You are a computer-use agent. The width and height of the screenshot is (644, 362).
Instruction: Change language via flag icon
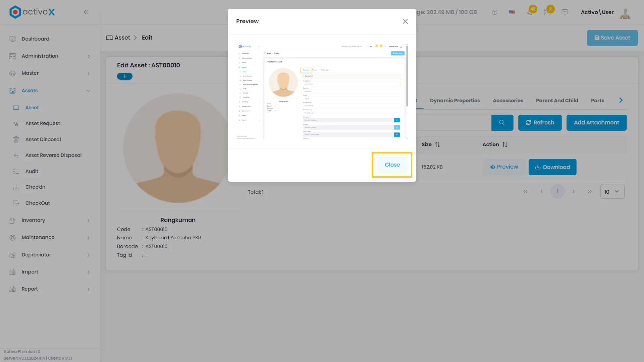point(512,12)
